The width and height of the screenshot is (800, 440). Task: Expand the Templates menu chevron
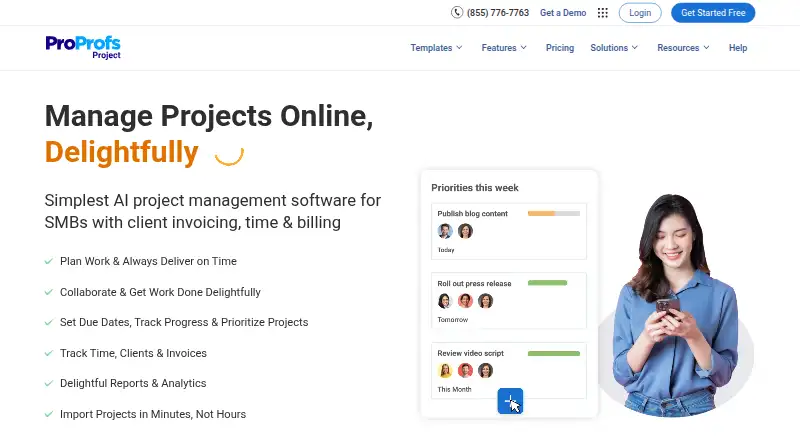[459, 47]
